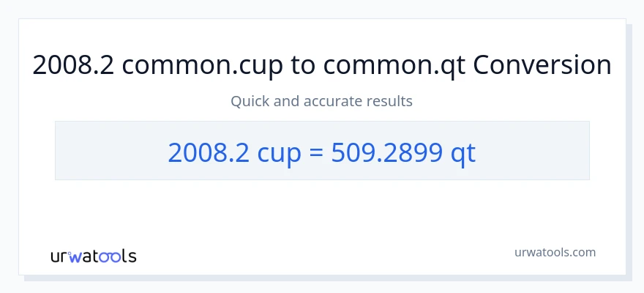Click the "qt" unit in the result
This screenshot has height=293, width=644.
(x=462, y=152)
